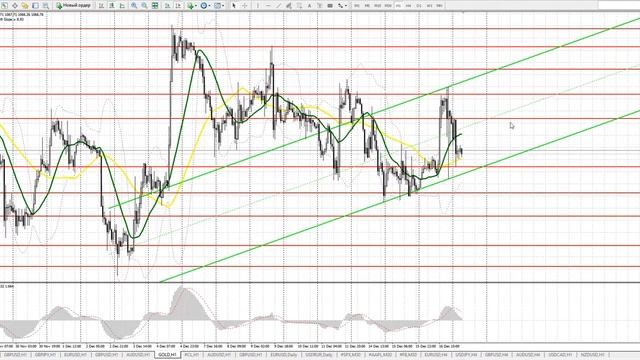
Task: Open the #SPX,M30 chart tab
Action: (350, 355)
